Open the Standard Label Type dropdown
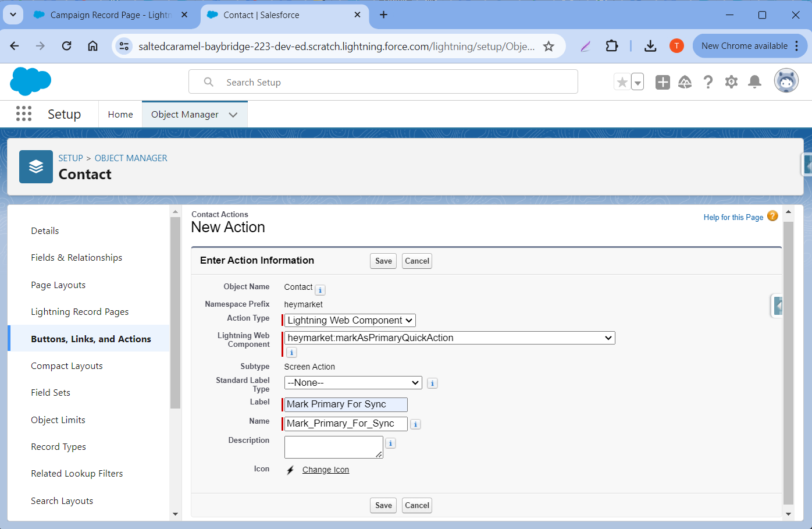This screenshot has width=812, height=529. (x=353, y=382)
